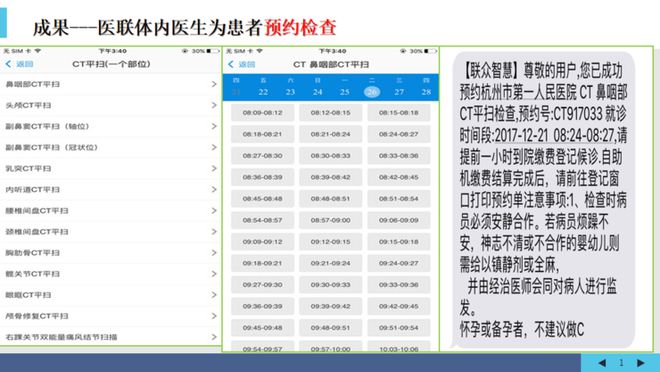Reserve the 08:57-09:00 slot

(x=330, y=220)
